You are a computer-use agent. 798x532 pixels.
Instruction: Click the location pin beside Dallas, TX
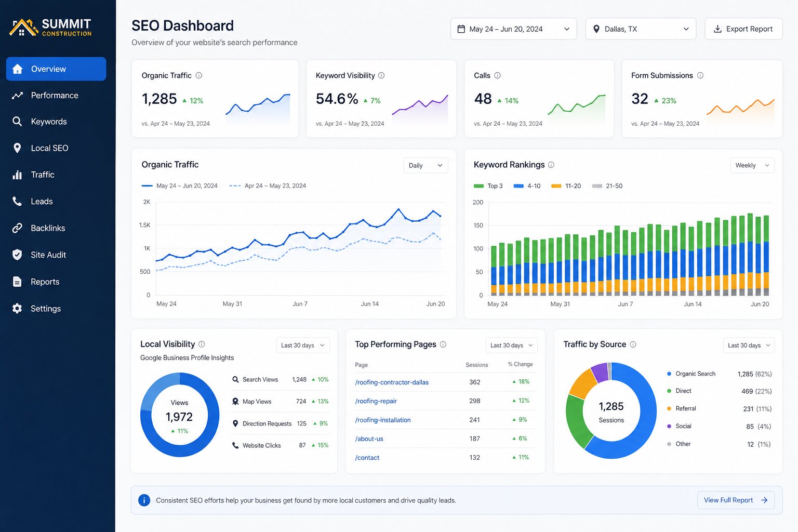[596, 29]
